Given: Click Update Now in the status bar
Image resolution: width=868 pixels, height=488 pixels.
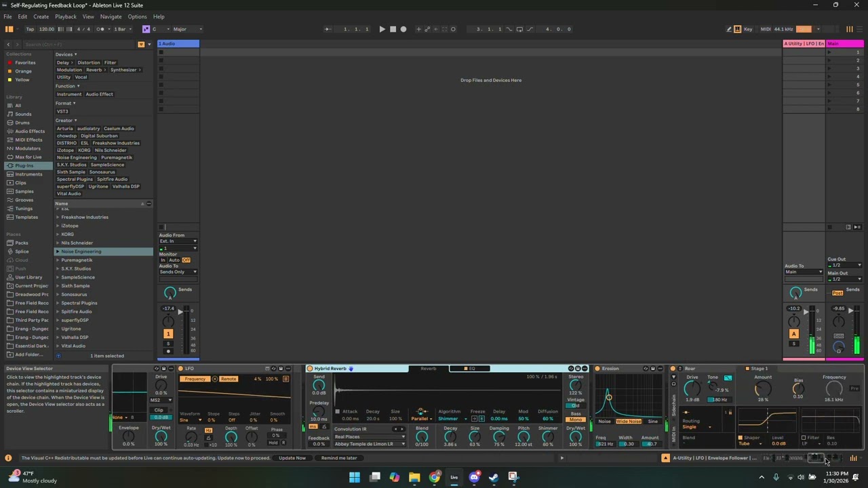Looking at the screenshot, I should (292, 457).
